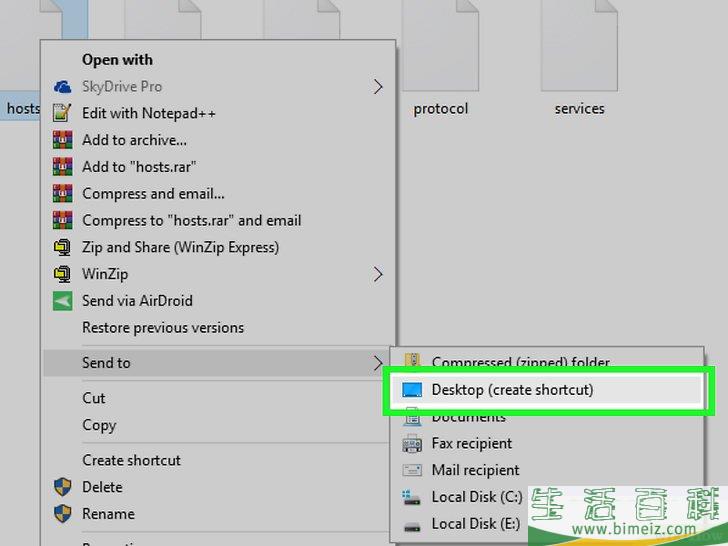728x546 pixels.
Task: Click the Fax recipient printer icon
Action: click(412, 443)
